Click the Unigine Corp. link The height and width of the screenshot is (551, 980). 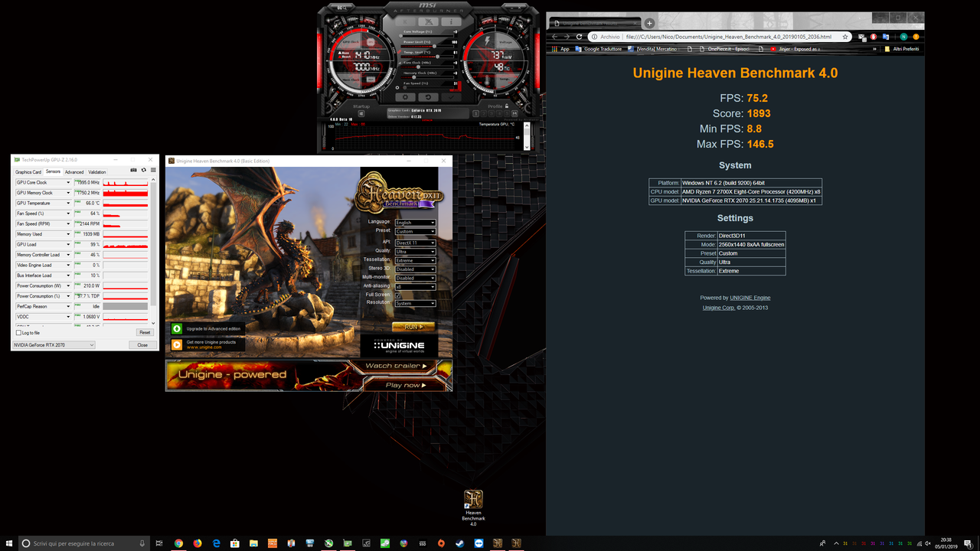point(718,308)
